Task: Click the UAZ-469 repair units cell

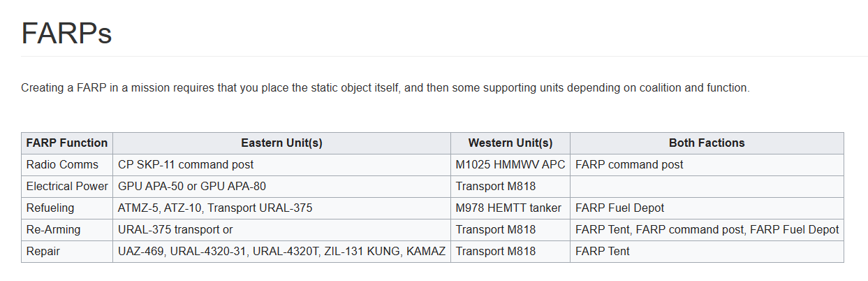Action: click(x=281, y=252)
